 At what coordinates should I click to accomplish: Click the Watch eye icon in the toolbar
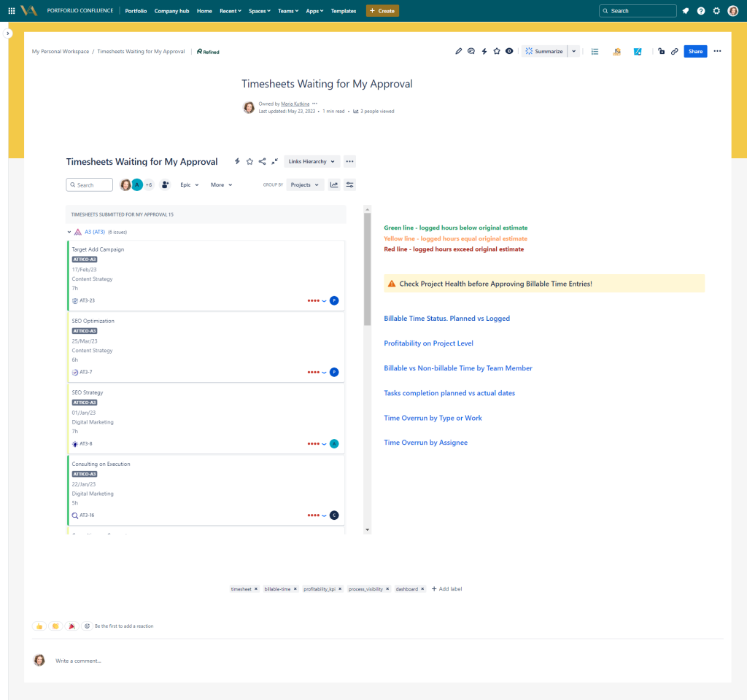coord(509,51)
